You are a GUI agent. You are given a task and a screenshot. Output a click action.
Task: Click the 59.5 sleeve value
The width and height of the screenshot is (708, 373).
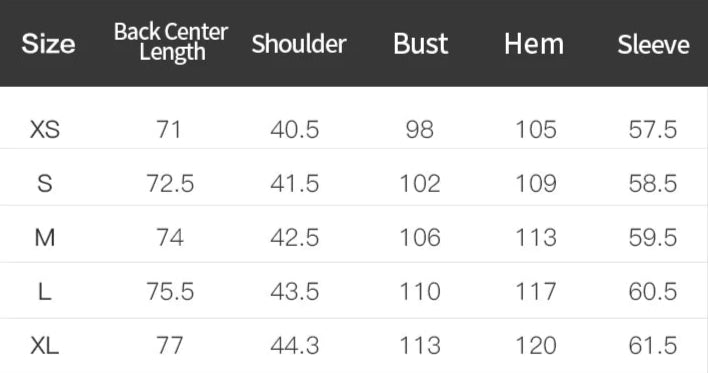pos(653,238)
